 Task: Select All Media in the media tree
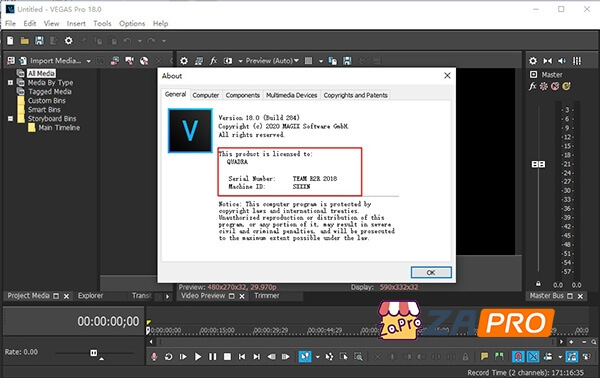[41, 73]
